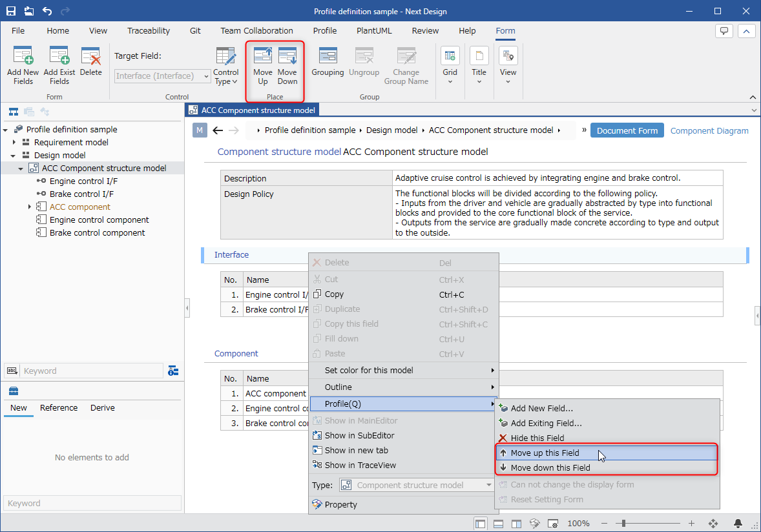Image resolution: width=761 pixels, height=532 pixels.
Task: Open the Traceability ribbon tab
Action: pyautogui.click(x=149, y=30)
